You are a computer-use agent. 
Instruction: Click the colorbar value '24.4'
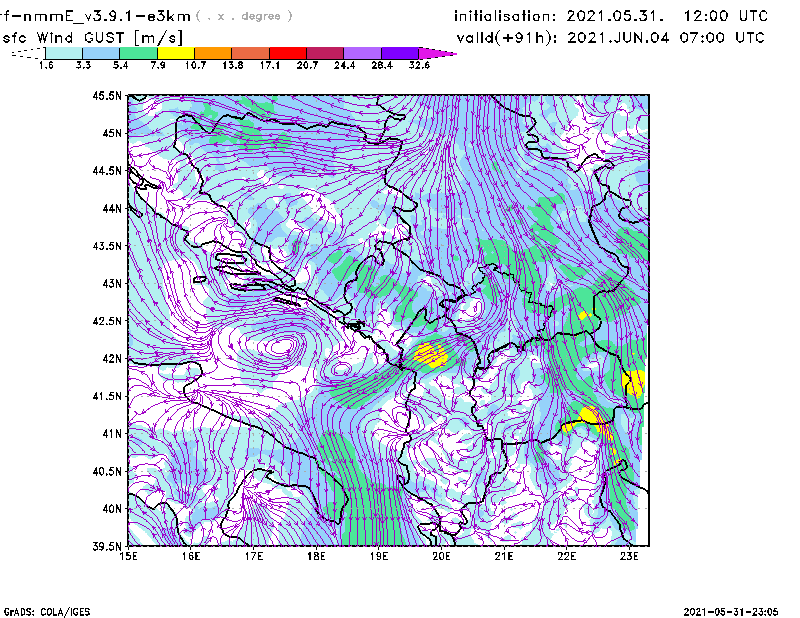(344, 65)
